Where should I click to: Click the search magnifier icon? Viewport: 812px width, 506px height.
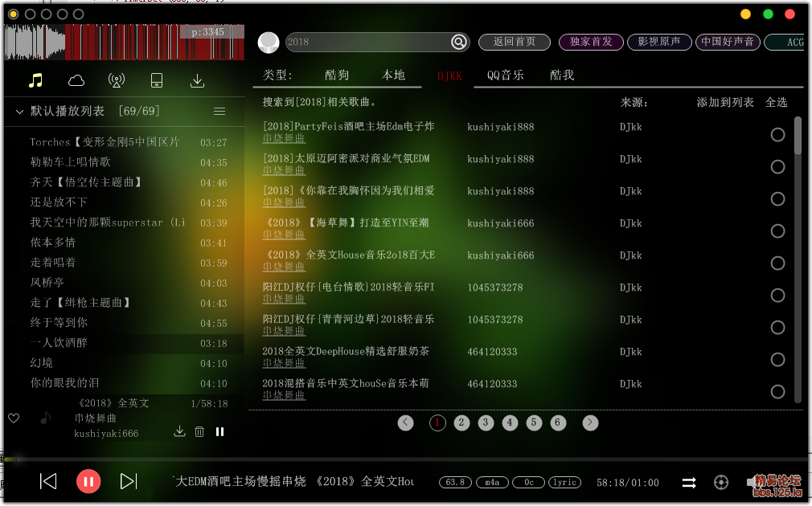click(459, 42)
